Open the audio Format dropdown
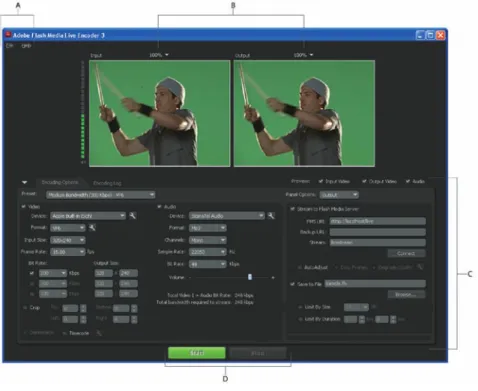 pos(208,228)
